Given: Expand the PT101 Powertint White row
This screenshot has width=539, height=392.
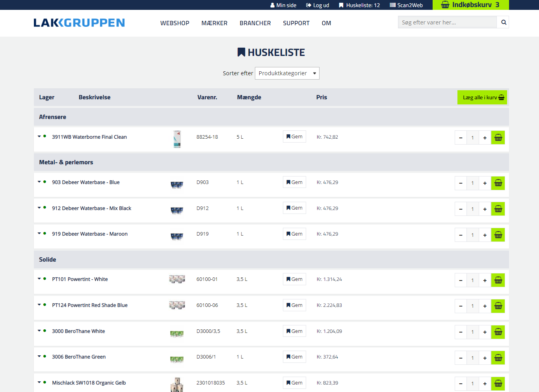Looking at the screenshot, I should click(39, 279).
